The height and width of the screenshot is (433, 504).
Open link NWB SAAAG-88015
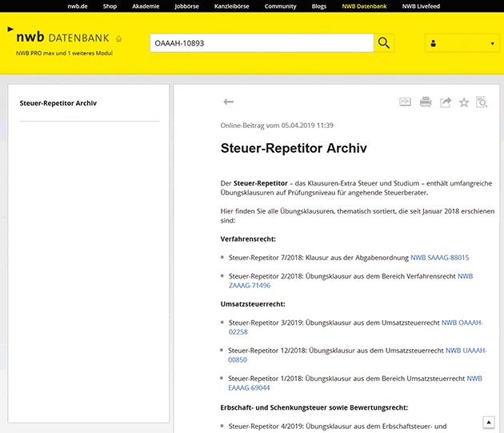pyautogui.click(x=439, y=258)
